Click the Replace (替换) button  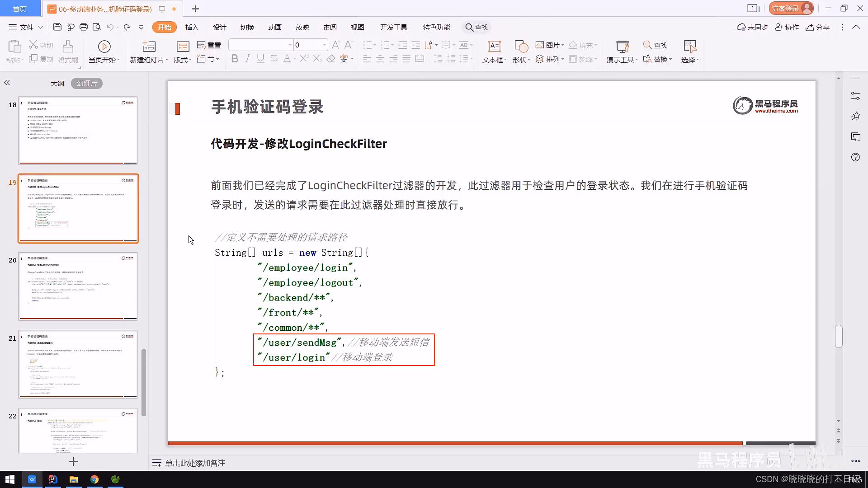(x=657, y=59)
